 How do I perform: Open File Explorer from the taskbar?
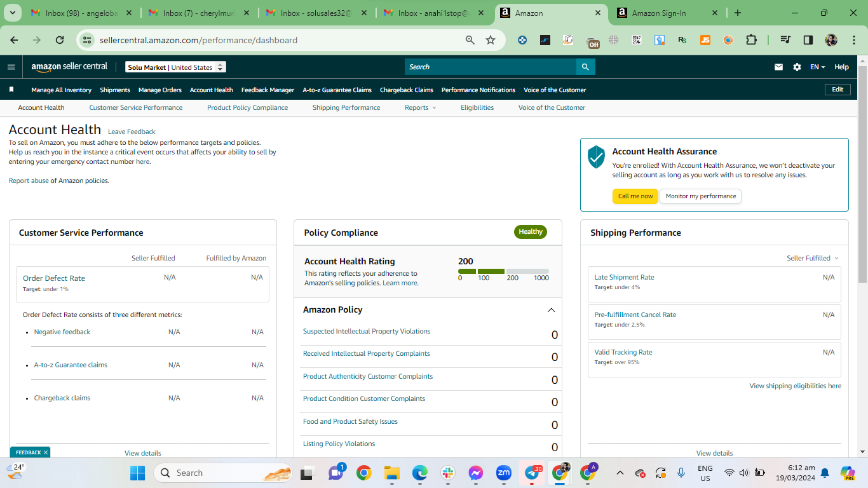tap(391, 473)
